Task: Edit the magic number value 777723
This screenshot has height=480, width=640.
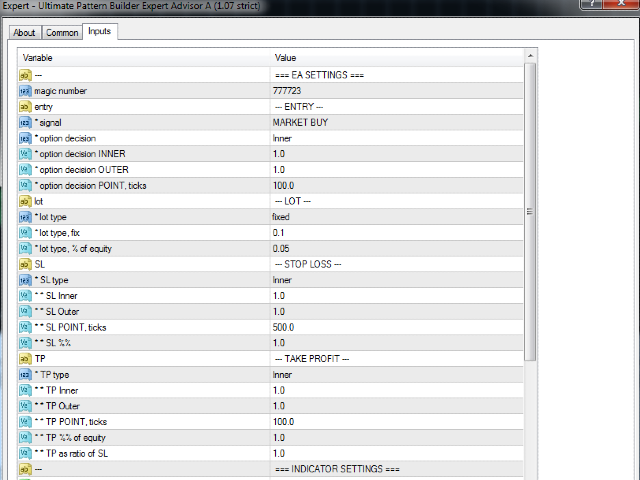Action: click(396, 91)
